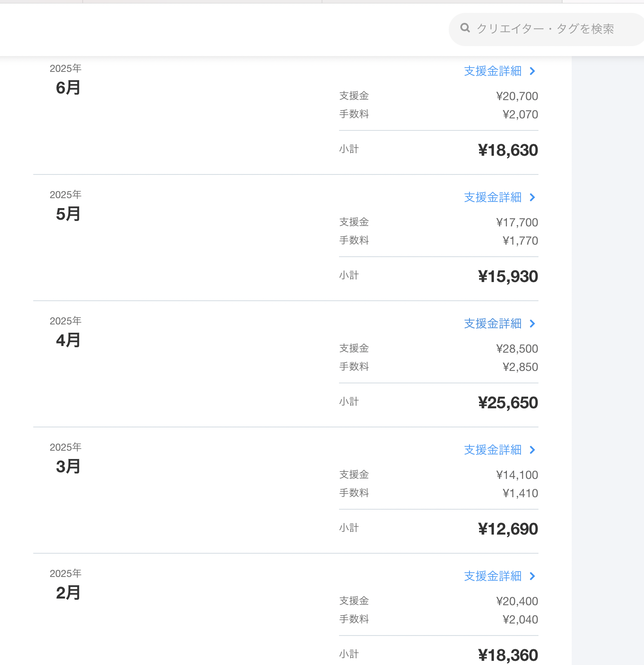The height and width of the screenshot is (665, 644).
Task: Click chevron arrow beside June 支援金詳細
Action: click(533, 71)
